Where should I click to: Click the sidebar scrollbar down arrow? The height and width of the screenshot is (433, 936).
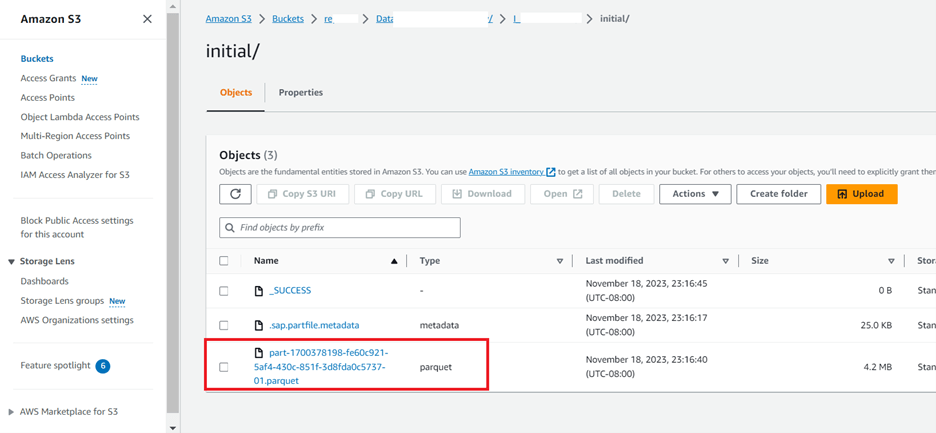(173, 428)
